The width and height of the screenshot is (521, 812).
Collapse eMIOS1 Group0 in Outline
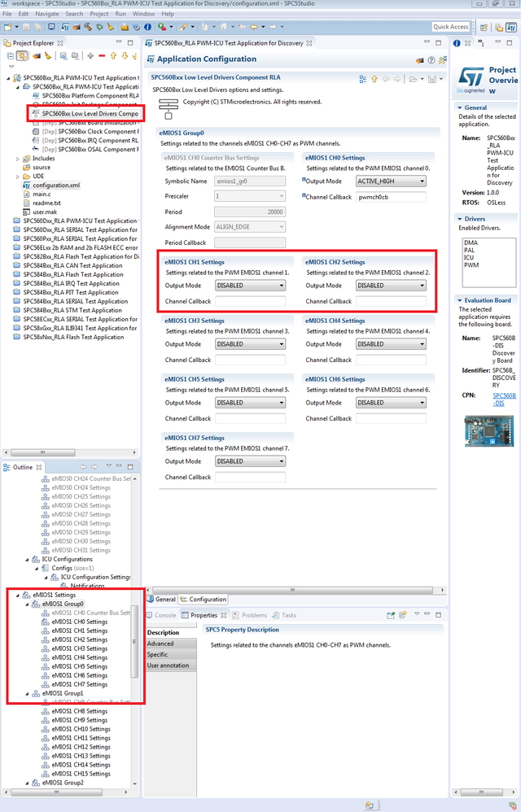28,605
